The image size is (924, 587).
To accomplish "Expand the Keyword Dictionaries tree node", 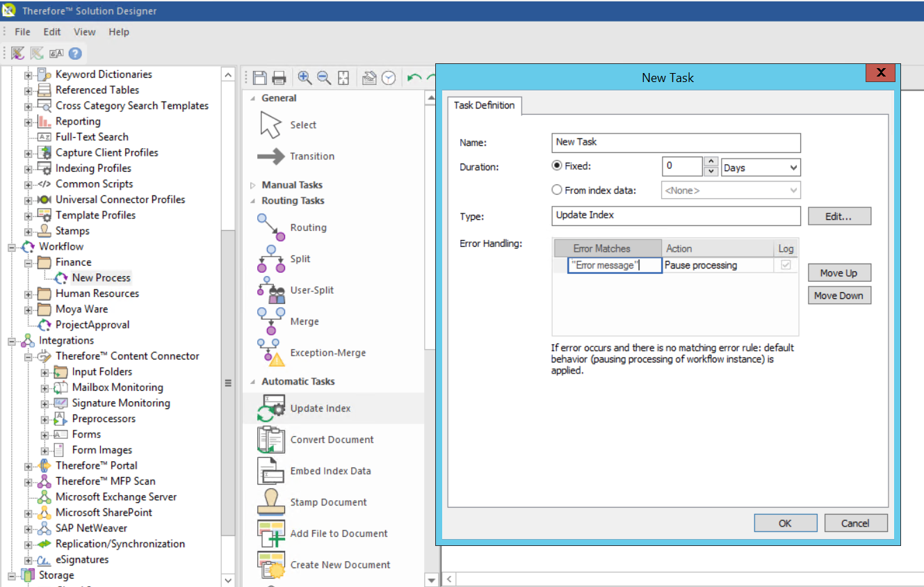I will point(28,74).
